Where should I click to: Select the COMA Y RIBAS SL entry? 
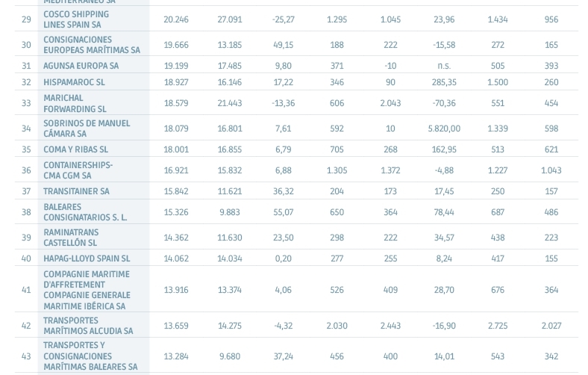point(75,149)
